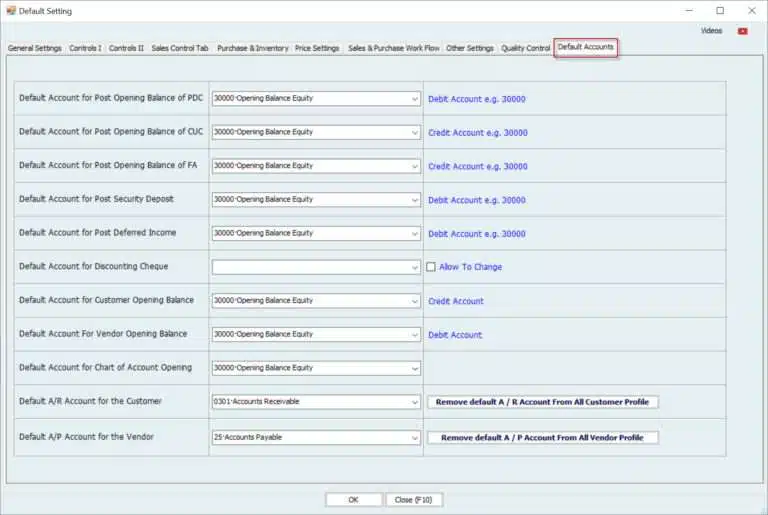Click 'Default Account For Vendor Opening Balance' label
Viewport: 768px width, 515px height.
[x=103, y=334]
